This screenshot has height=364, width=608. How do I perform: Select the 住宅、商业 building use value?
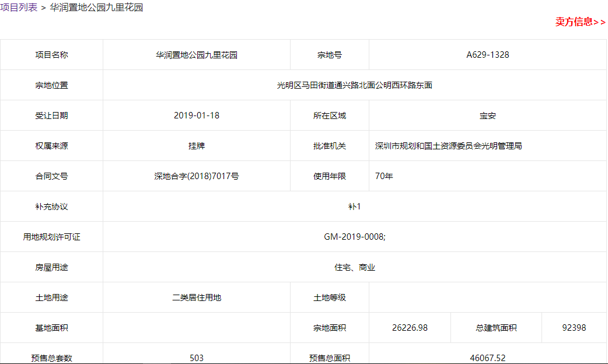point(354,267)
